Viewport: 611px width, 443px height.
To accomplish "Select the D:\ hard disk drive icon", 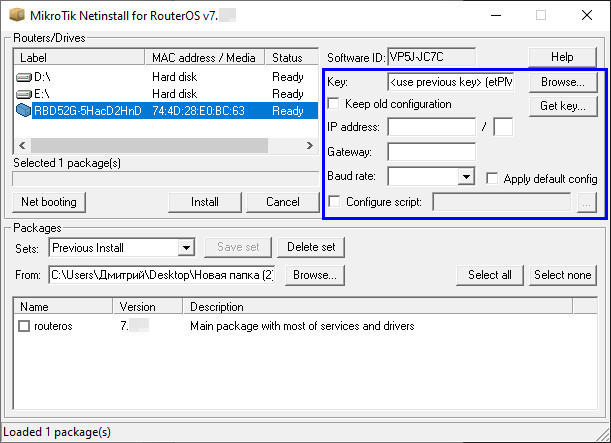I will (x=24, y=76).
